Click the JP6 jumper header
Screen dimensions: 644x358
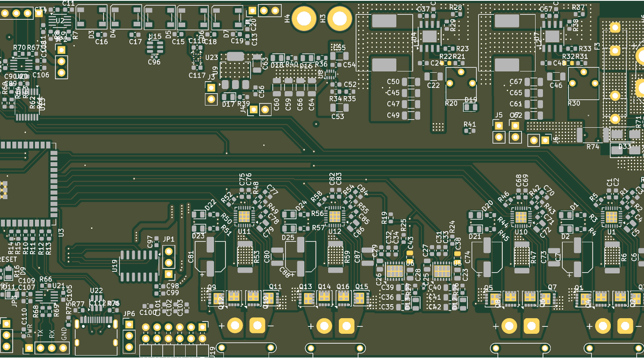click(x=129, y=336)
